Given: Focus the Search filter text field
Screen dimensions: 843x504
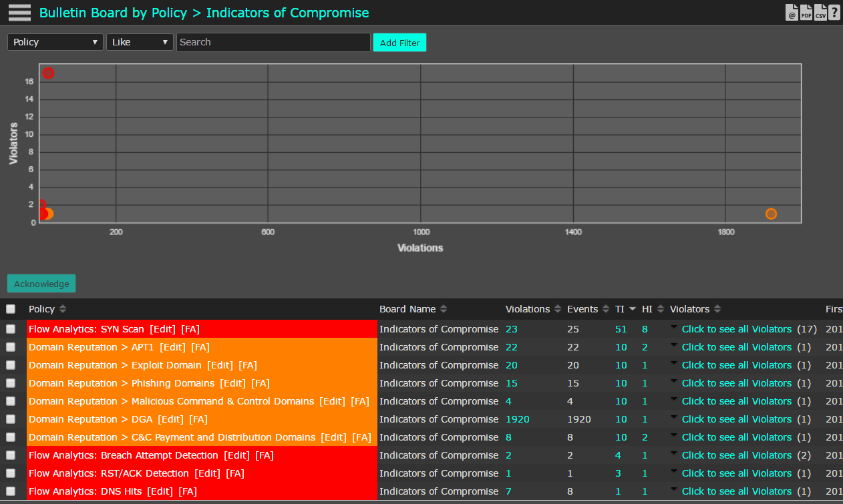Looking at the screenshot, I should click(273, 42).
